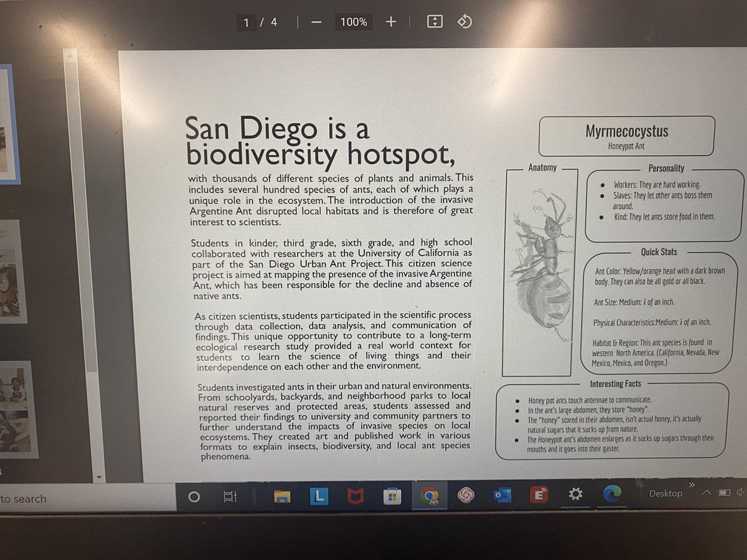Open the pink spiral app in taskbar
This screenshot has height=560, width=747.
[466, 495]
